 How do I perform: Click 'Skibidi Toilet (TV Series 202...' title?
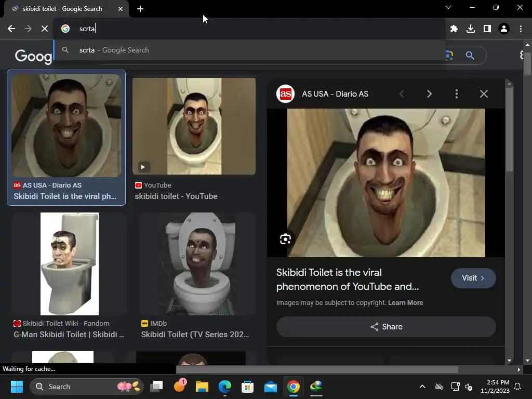click(195, 334)
